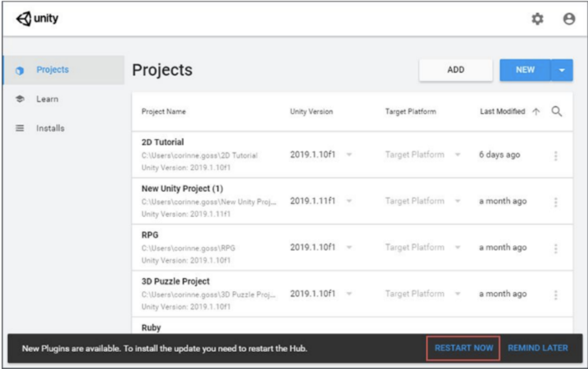Click RESTART NOW in the notification bar
588x369 pixels.
click(464, 348)
